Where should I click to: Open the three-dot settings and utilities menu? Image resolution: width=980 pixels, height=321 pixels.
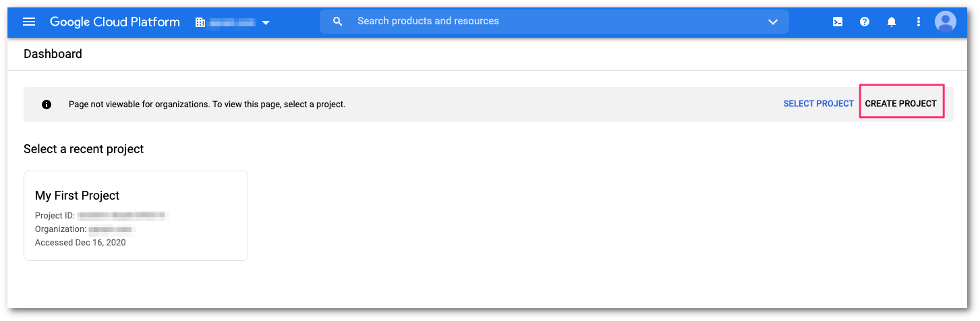pyautogui.click(x=918, y=22)
